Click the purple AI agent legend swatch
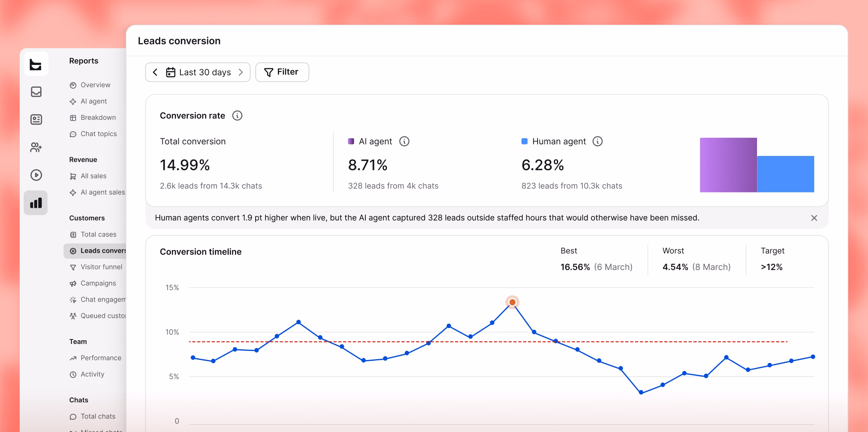Screen dimensions: 868x432 pyautogui.click(x=351, y=142)
